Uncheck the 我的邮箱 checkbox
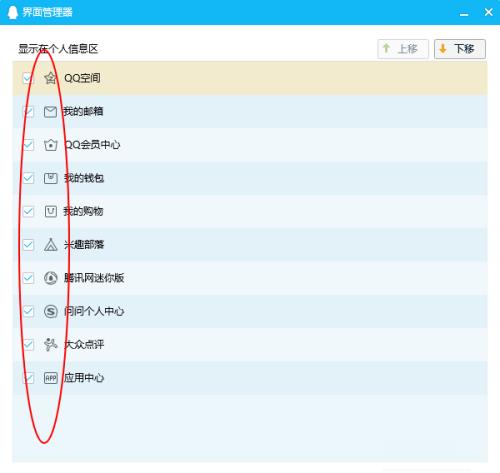The height and width of the screenshot is (473, 500). [x=28, y=112]
